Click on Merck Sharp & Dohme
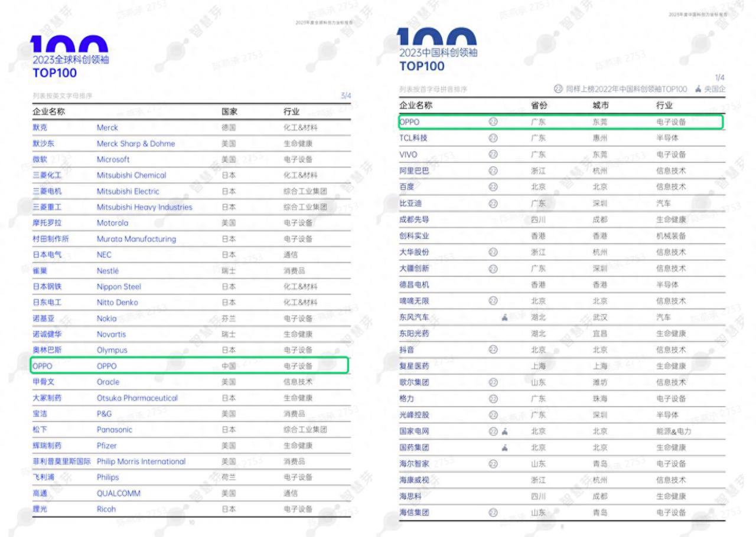 coord(136,143)
